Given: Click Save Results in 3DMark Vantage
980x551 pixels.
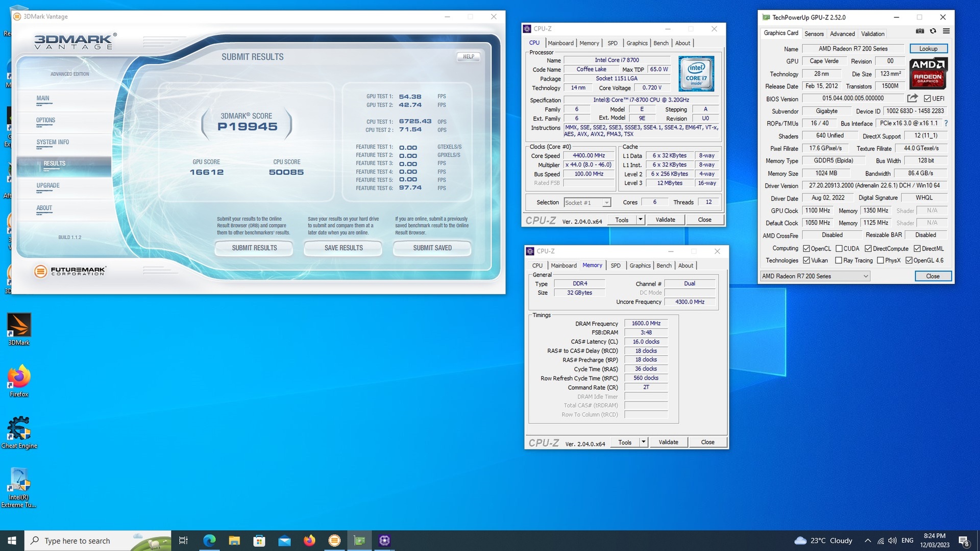Looking at the screenshot, I should (x=344, y=248).
